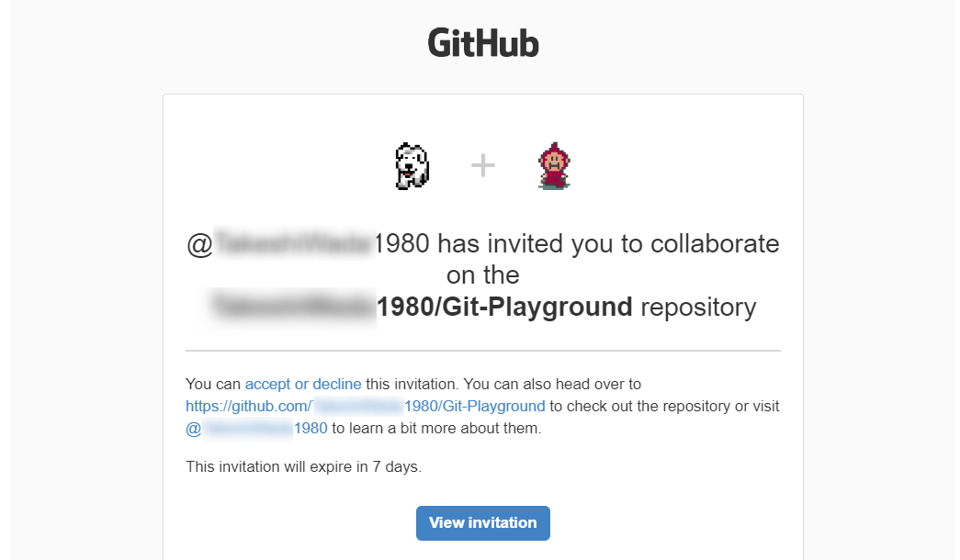Click the bold Git-Playground repository name in heading
This screenshot has width=960, height=560.
click(x=505, y=307)
